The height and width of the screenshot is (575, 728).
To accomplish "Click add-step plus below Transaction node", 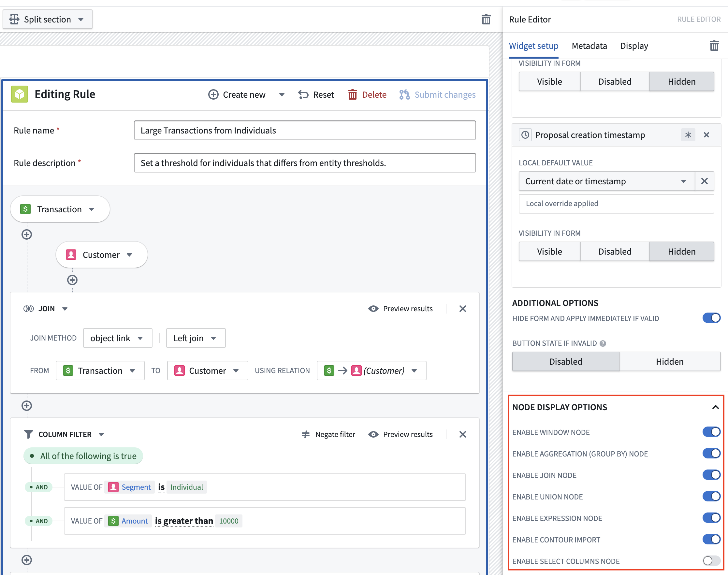I will (27, 234).
